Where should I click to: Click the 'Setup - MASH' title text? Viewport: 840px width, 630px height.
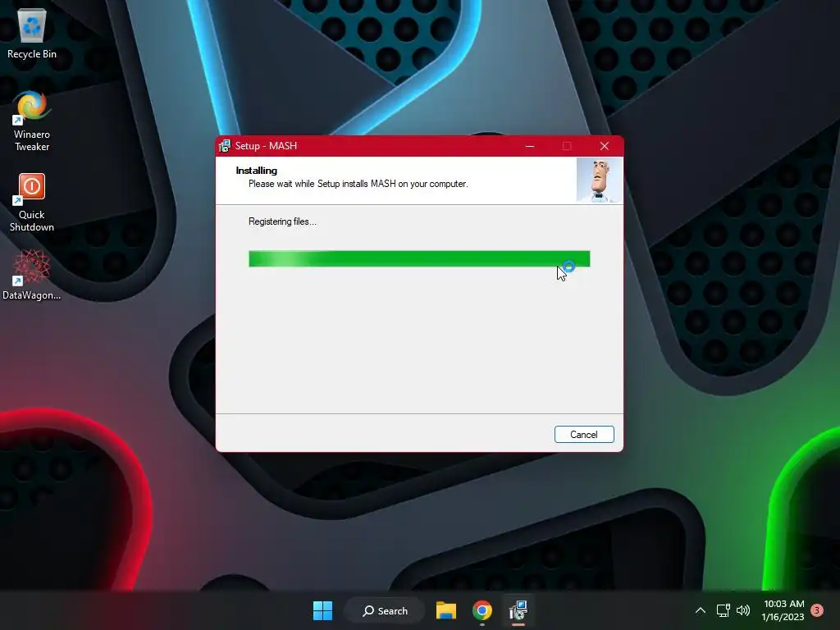pos(266,146)
